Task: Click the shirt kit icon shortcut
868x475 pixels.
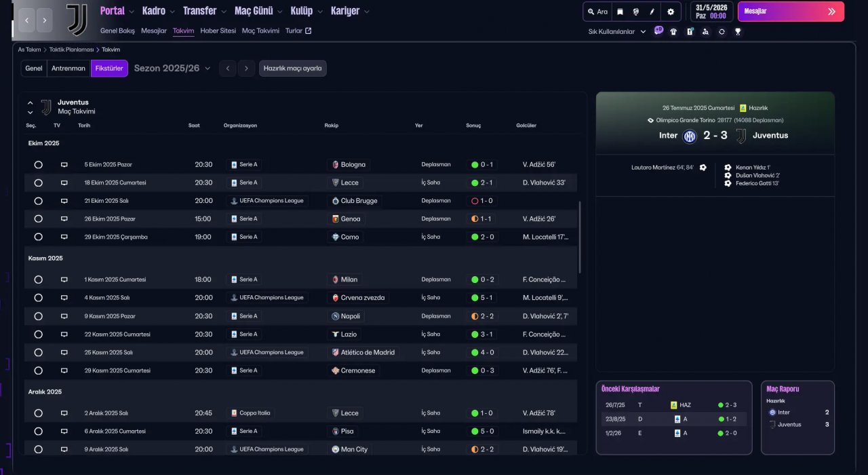Action: [673, 31]
